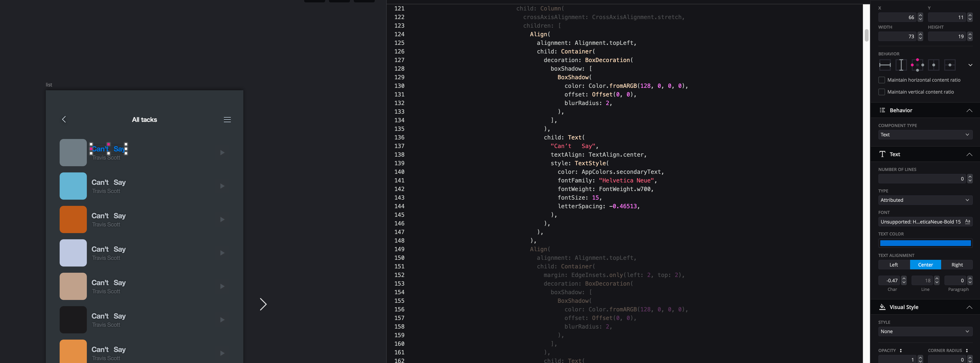Viewport: 980px width, 363px height.
Task: Enable Maintain vertical content ratio
Action: pyautogui.click(x=881, y=92)
